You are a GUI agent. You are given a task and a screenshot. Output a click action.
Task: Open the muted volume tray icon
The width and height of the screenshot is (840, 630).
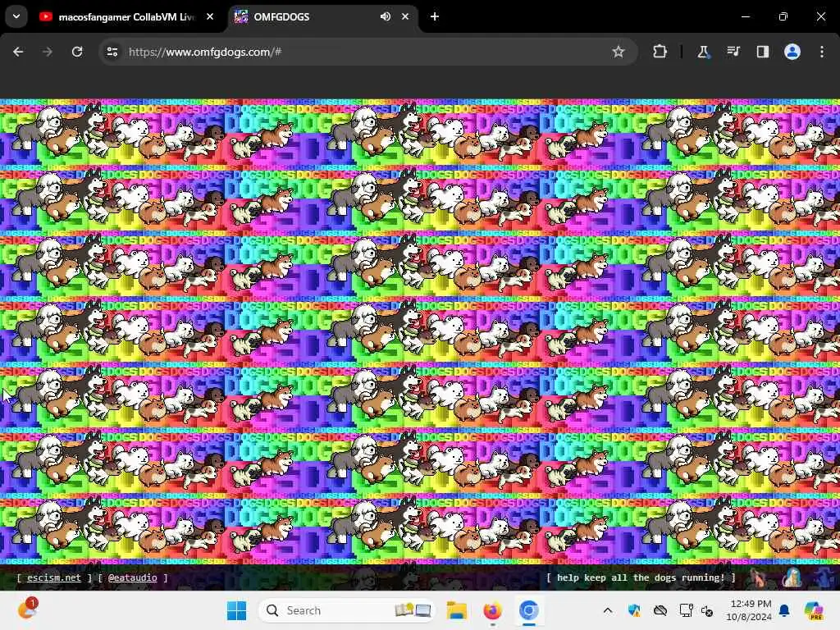[x=706, y=610]
